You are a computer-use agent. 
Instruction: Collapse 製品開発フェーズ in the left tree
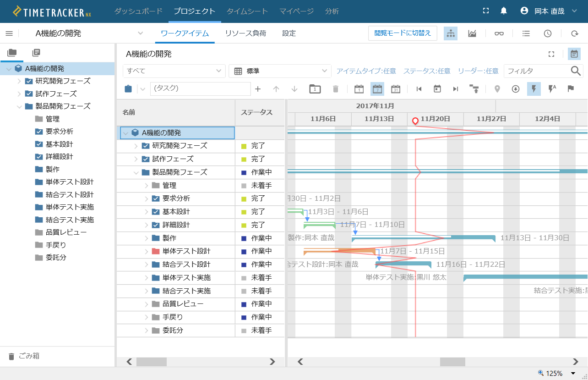tap(19, 106)
